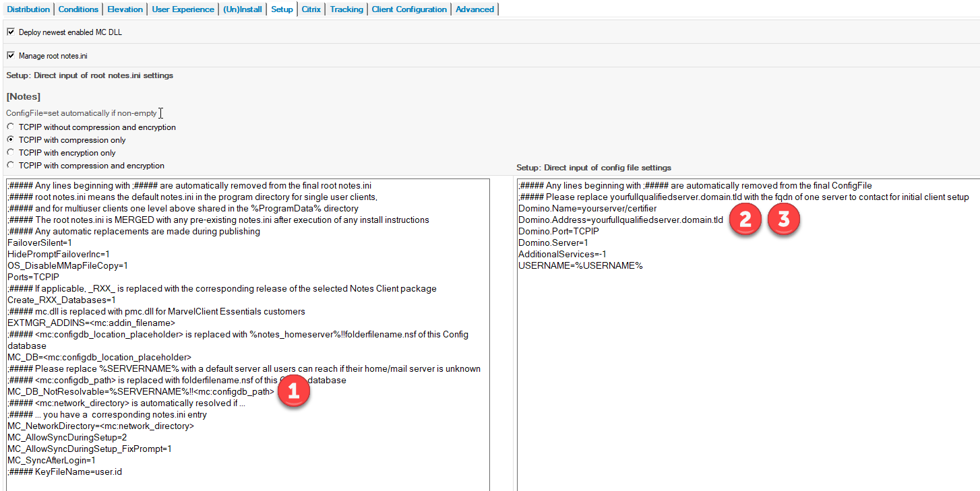Switch to the (Un)Install tab
The height and width of the screenshot is (491, 980).
click(x=242, y=9)
